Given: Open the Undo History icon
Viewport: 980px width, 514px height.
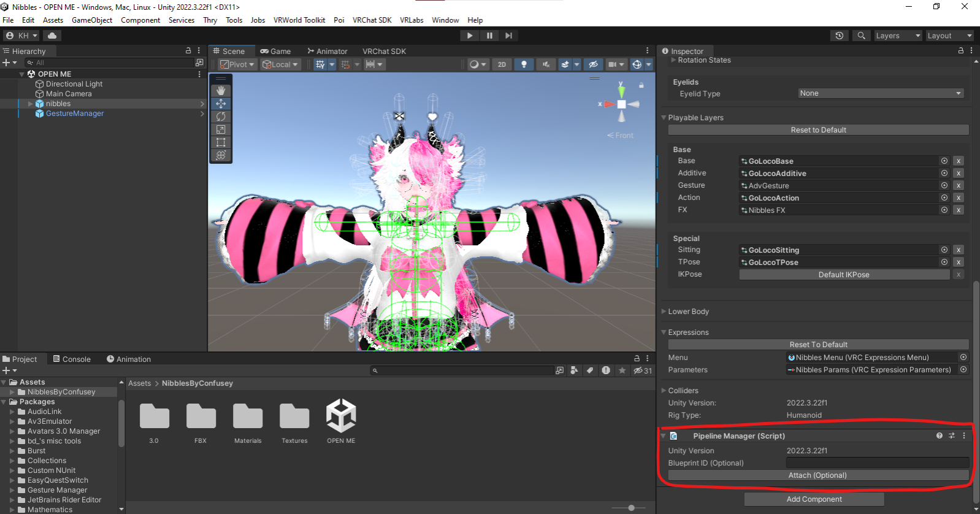Looking at the screenshot, I should [840, 36].
